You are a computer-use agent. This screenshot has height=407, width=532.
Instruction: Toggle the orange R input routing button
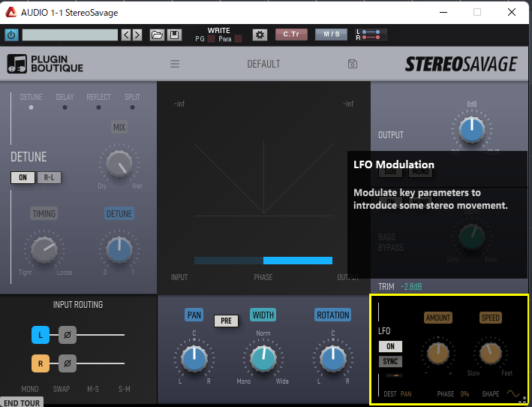pyautogui.click(x=41, y=363)
